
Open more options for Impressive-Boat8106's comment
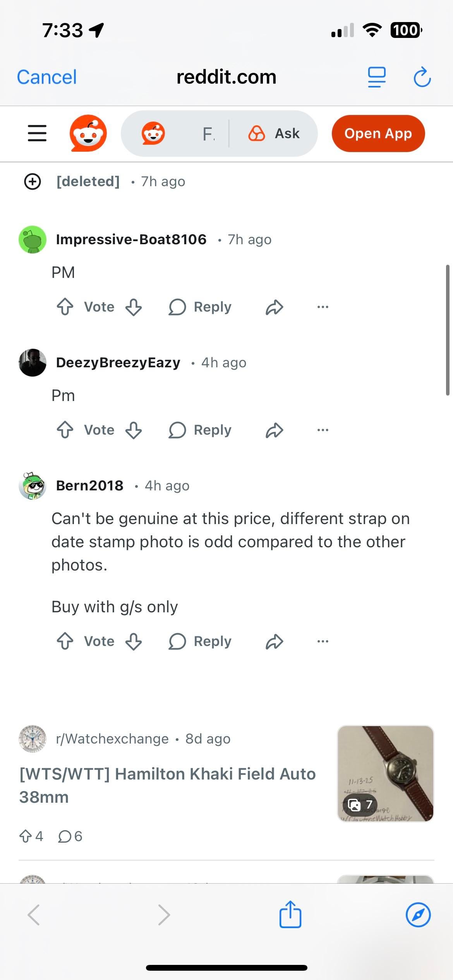pos(323,307)
